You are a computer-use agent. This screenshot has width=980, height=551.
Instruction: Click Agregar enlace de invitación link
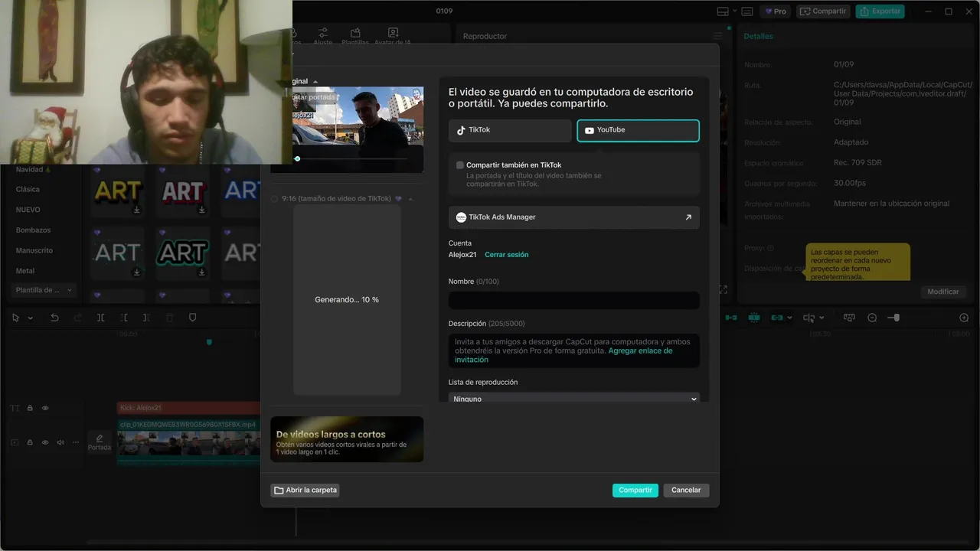tap(563, 355)
